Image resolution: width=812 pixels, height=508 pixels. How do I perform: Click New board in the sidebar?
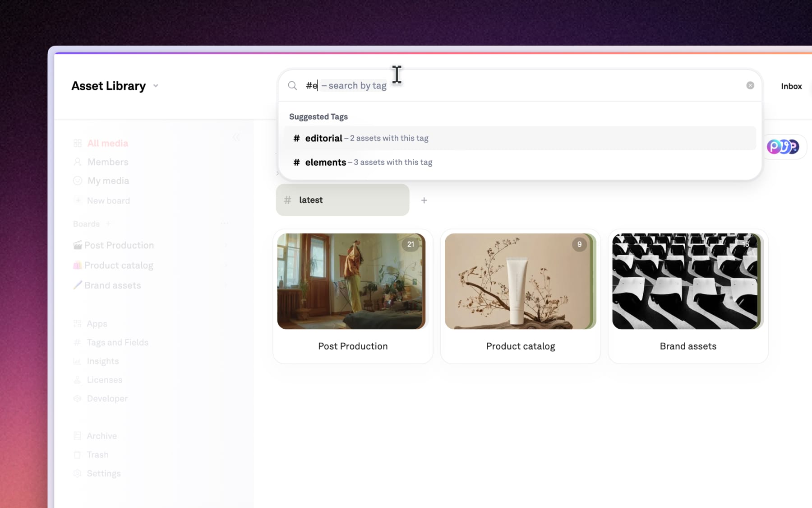point(108,200)
